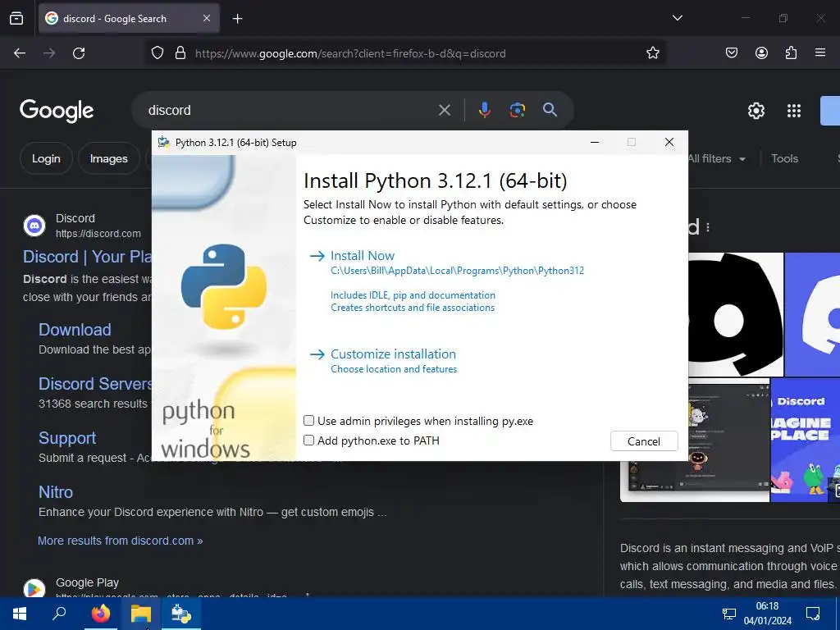Open Windows taskbar search
840x630 pixels.
(x=59, y=614)
